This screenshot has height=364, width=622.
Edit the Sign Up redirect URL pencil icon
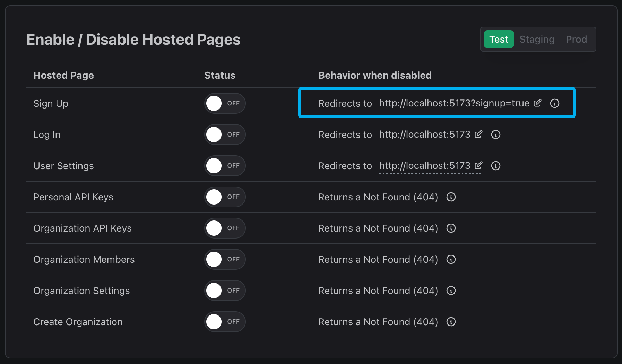537,103
